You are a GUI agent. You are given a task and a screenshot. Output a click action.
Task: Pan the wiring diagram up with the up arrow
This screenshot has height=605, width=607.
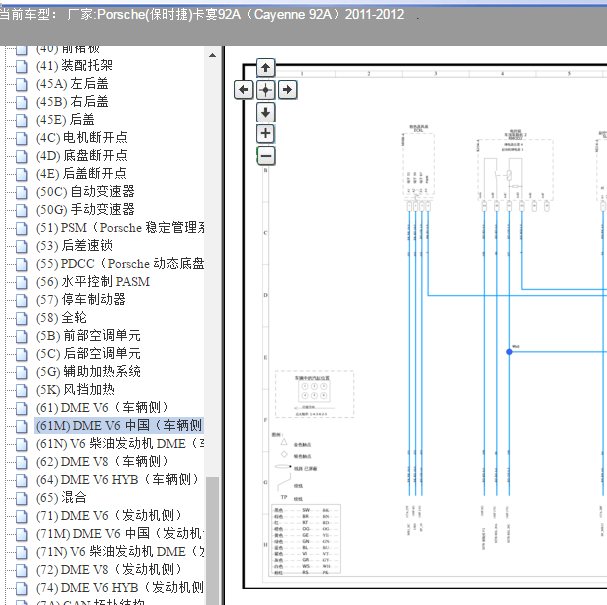pyautogui.click(x=266, y=68)
